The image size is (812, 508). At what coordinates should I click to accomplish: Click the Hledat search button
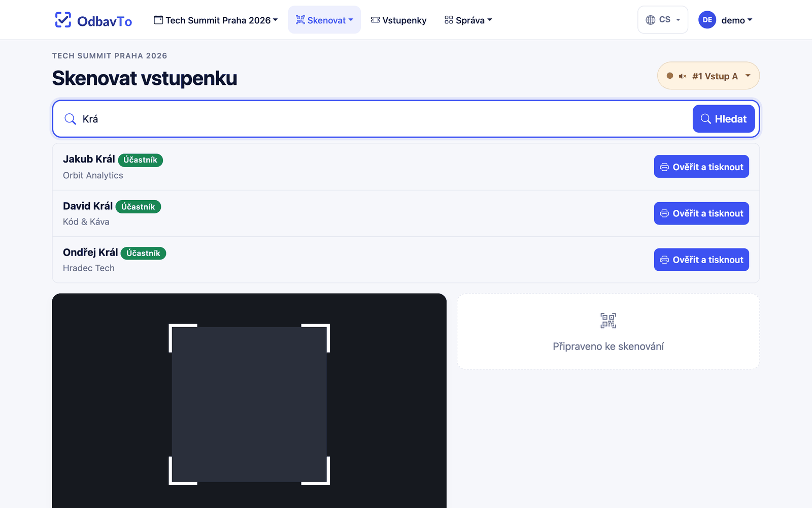[x=723, y=119]
